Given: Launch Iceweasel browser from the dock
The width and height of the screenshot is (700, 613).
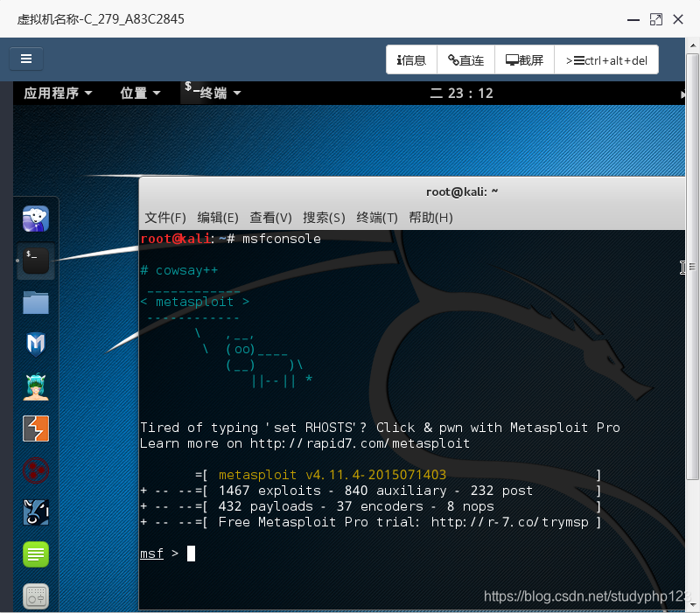Looking at the screenshot, I should click(x=36, y=219).
